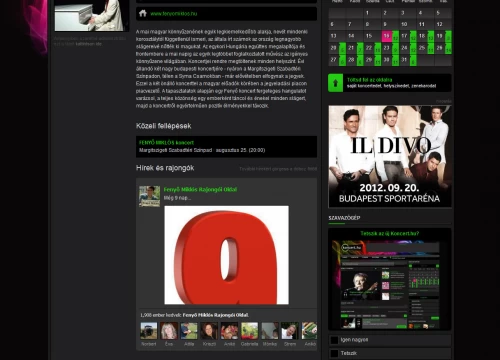This screenshot has height=360, width=500.
Task: Click the big red number 9 image
Action: 227,255
